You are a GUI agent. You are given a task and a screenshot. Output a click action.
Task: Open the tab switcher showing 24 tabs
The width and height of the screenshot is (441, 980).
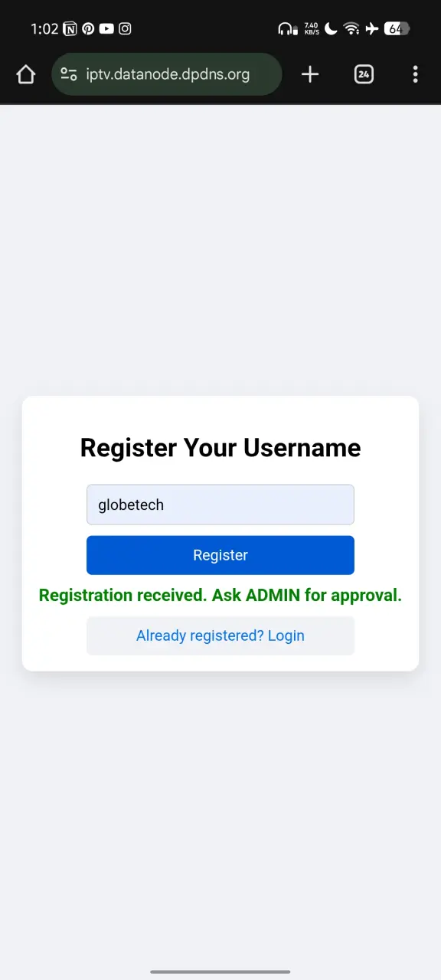pyautogui.click(x=364, y=74)
